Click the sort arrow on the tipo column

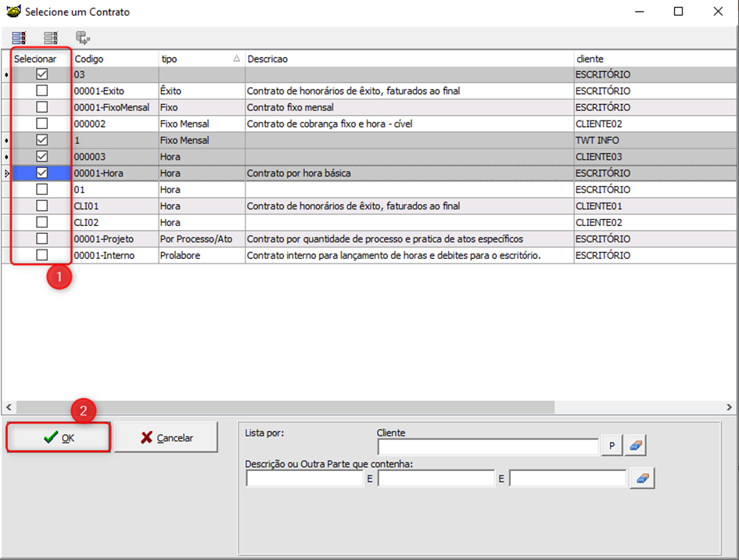click(237, 59)
